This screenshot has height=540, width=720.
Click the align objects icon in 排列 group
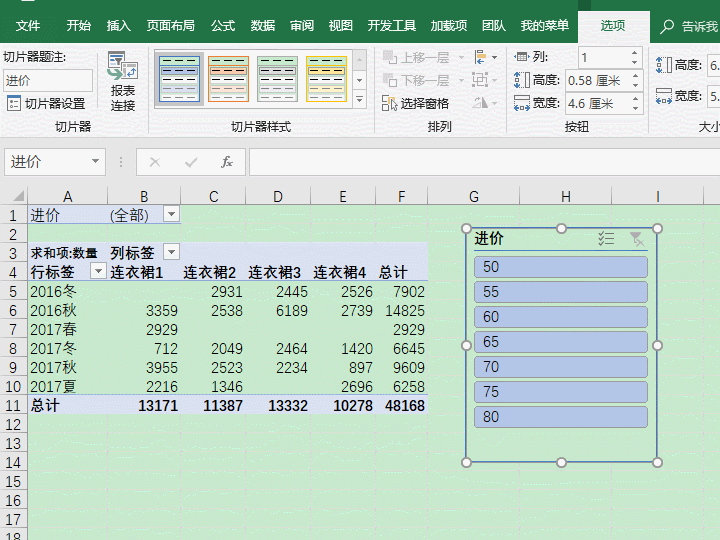tap(482, 58)
